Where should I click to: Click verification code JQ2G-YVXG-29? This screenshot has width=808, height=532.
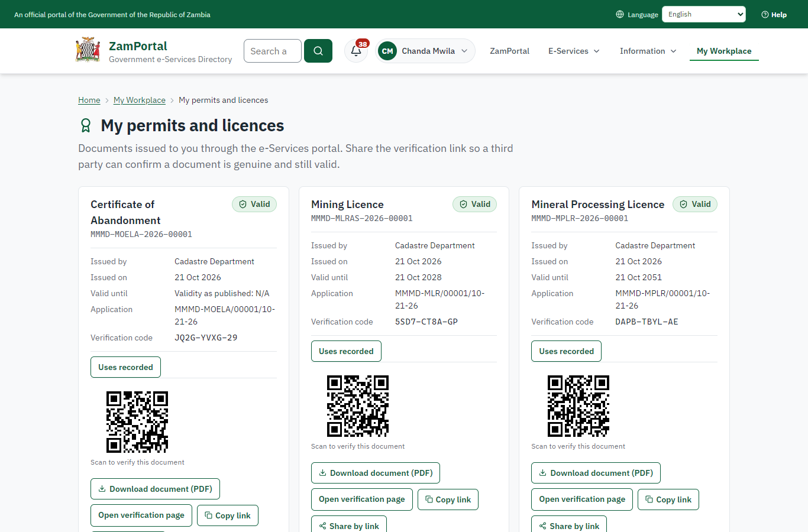pos(206,338)
